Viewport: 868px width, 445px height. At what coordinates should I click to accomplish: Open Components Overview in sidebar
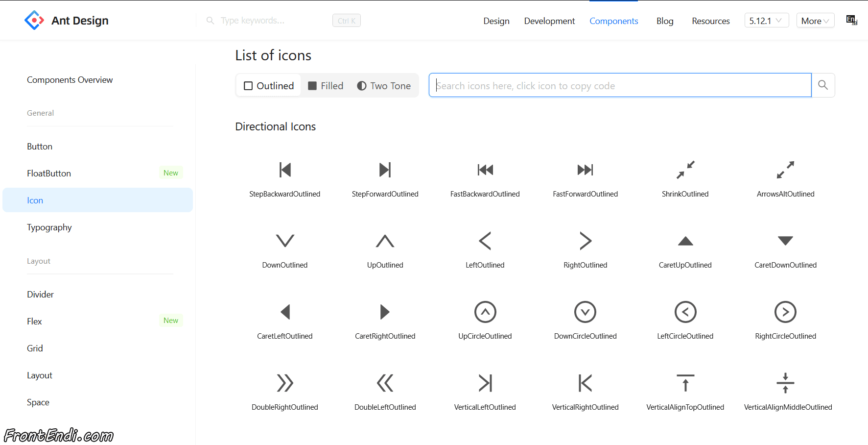click(x=70, y=80)
